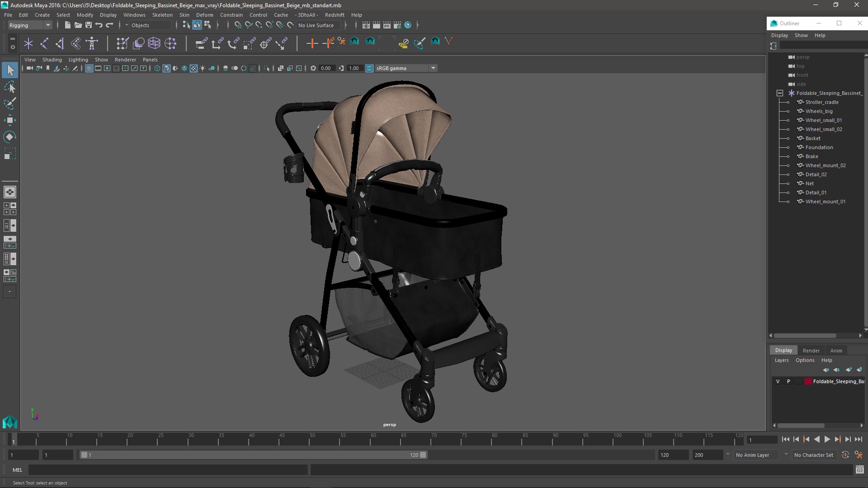This screenshot has width=868, height=488.
Task: Select Stroller_cradle in the Outliner
Action: pyautogui.click(x=821, y=102)
